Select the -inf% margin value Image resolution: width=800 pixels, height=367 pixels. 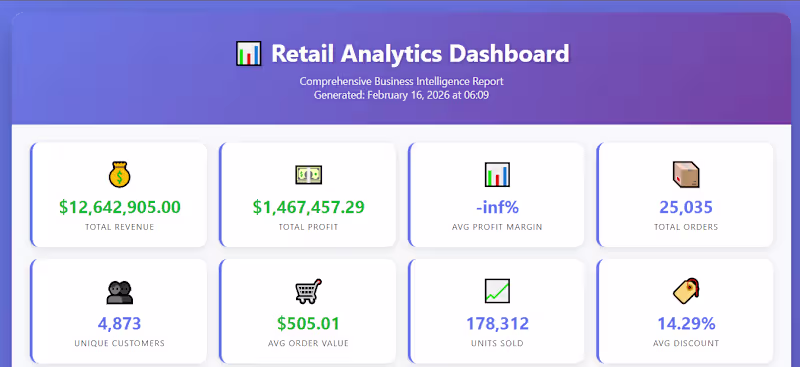pos(497,207)
